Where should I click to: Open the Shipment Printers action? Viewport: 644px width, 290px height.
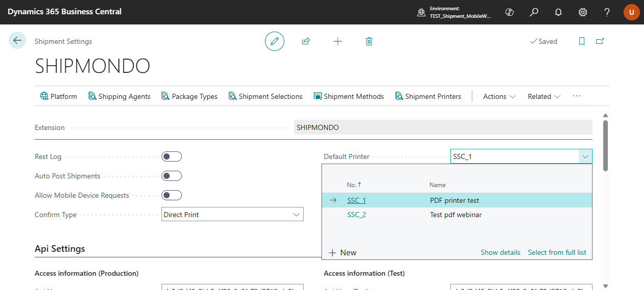point(428,96)
